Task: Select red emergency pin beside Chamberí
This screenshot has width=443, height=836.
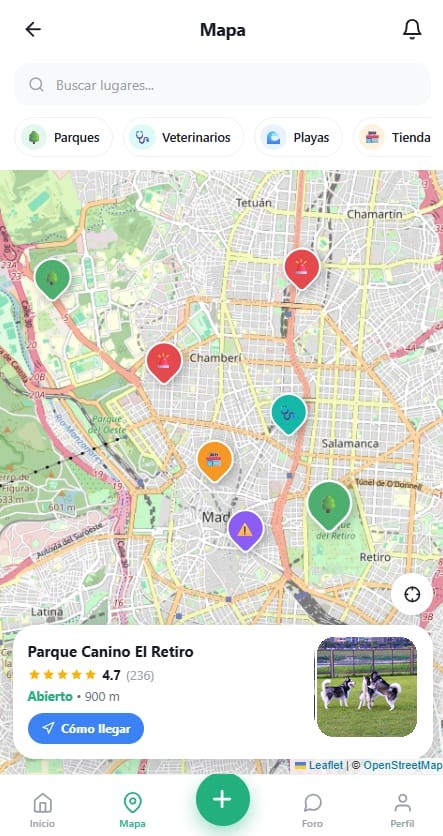Action: tap(164, 362)
